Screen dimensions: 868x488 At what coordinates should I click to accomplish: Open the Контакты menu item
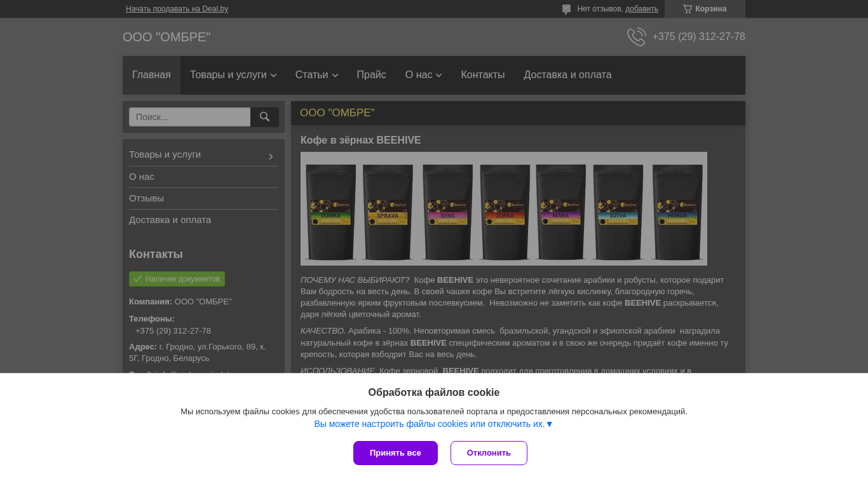click(483, 75)
